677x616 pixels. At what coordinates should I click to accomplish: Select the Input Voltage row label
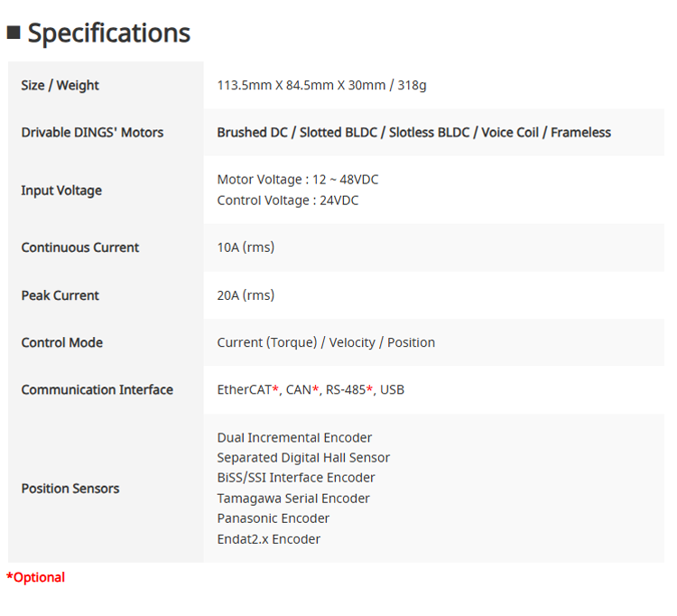[x=61, y=191]
